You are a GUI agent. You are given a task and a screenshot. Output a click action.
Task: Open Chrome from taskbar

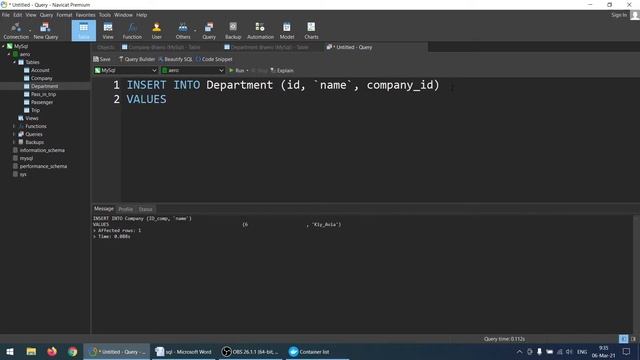point(73,352)
